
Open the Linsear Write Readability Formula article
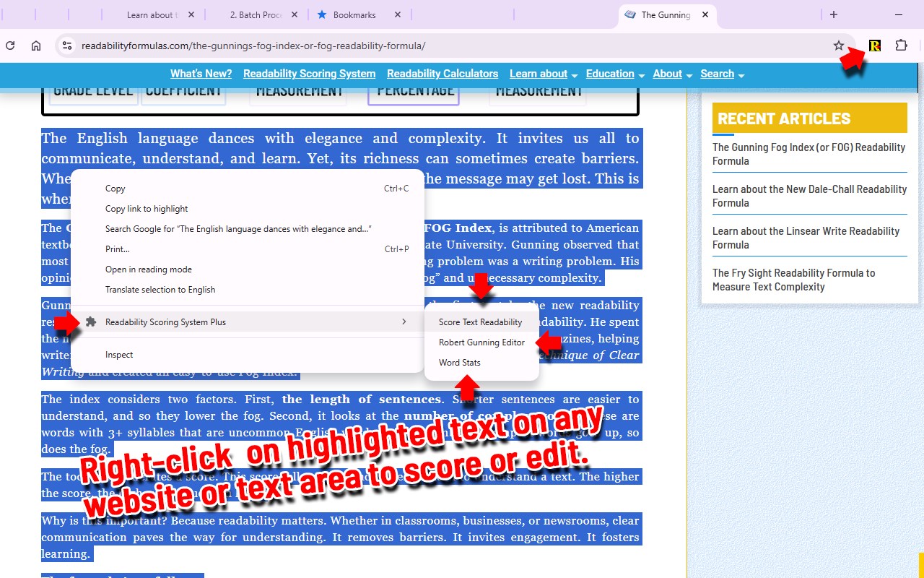[806, 238]
